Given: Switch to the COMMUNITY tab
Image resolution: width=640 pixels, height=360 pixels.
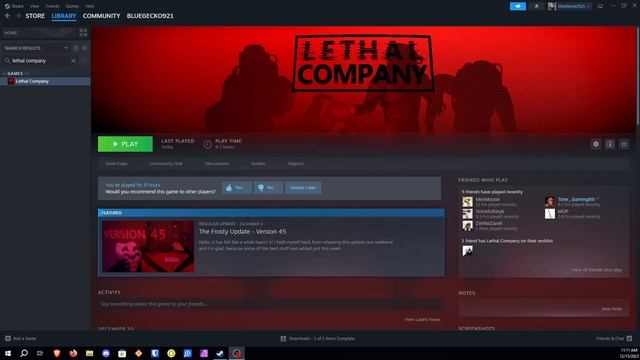Looking at the screenshot, I should point(101,16).
